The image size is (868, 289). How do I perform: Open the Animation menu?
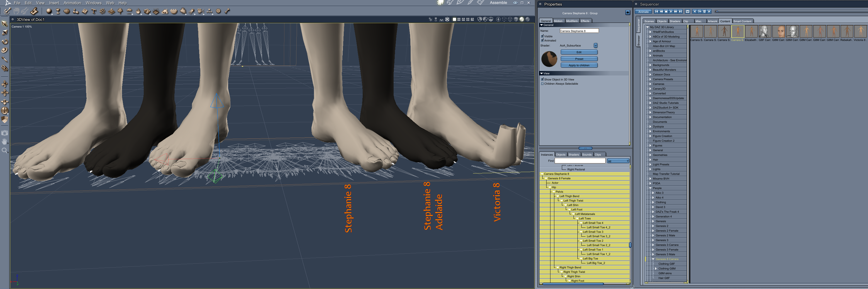coord(72,3)
